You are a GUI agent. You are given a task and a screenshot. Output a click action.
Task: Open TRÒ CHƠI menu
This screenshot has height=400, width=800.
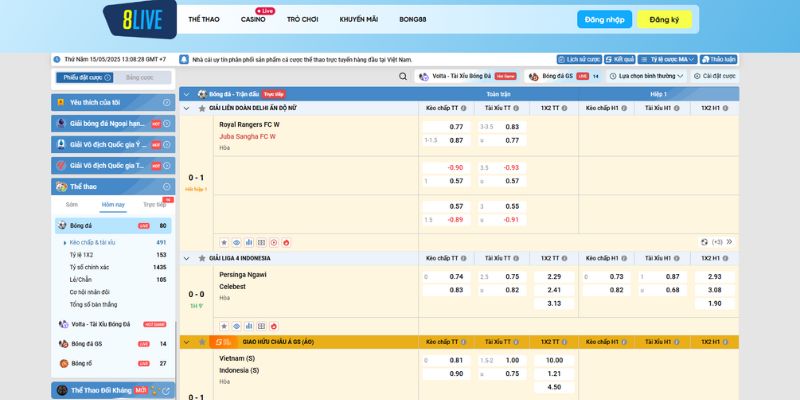click(302, 19)
